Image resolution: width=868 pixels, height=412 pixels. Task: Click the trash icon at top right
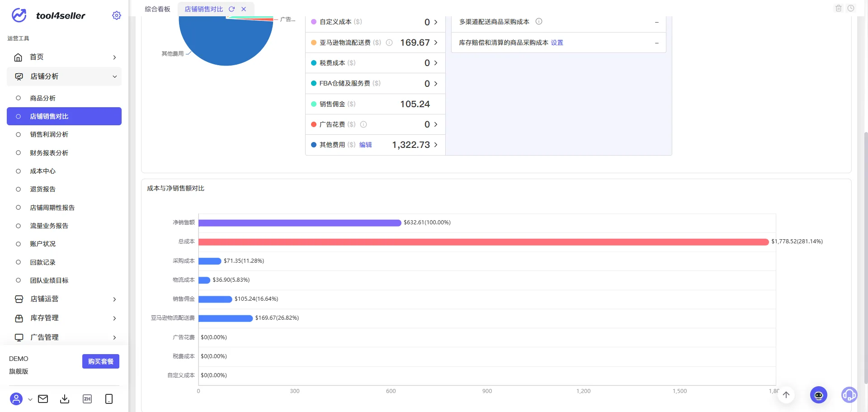[839, 8]
